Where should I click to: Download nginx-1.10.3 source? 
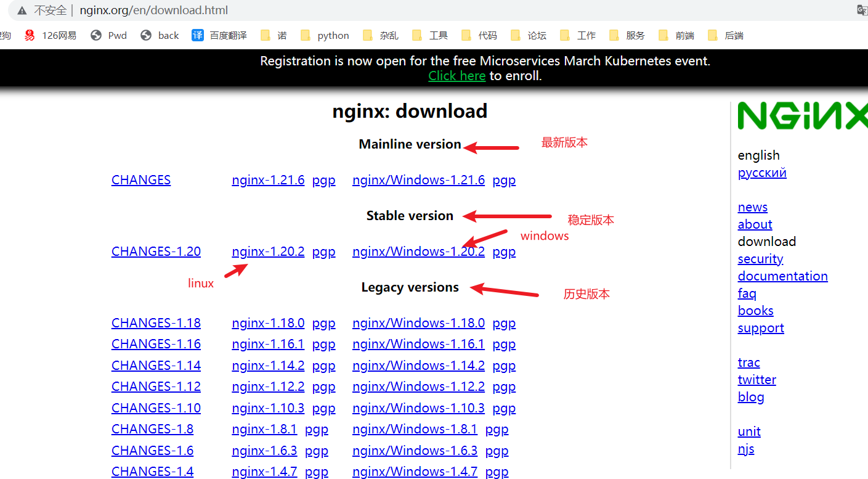pyautogui.click(x=268, y=408)
